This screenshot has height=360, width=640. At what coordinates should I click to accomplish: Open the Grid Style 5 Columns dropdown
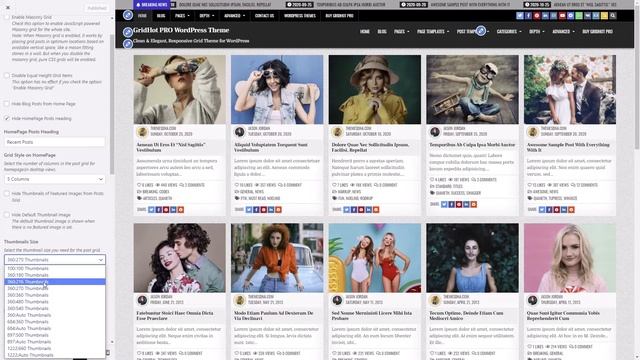pos(55,179)
